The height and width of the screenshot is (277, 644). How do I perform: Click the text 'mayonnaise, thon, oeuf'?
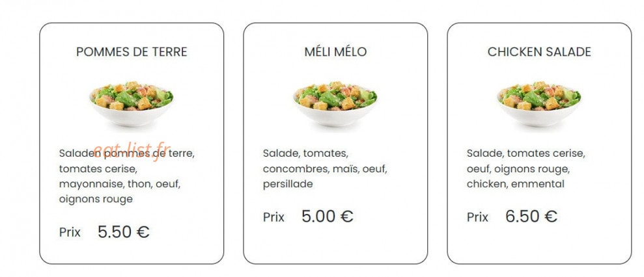tap(120, 184)
